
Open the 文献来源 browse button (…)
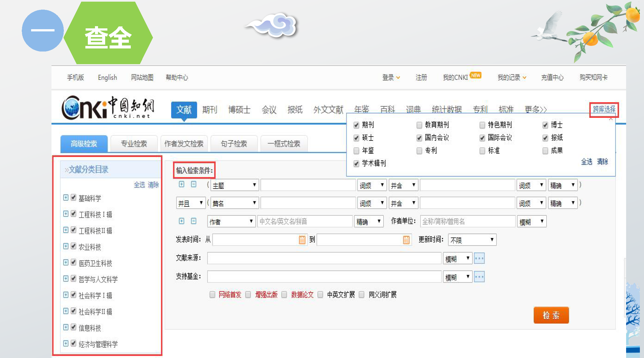click(x=479, y=258)
